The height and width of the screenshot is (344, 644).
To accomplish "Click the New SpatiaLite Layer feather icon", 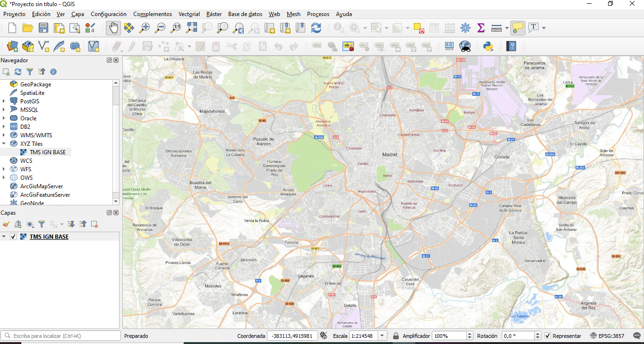I will 59,46.
